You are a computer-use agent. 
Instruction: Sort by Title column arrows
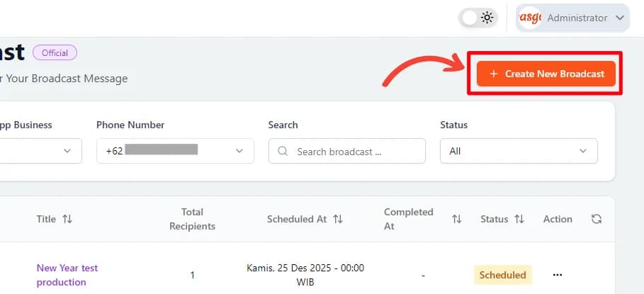tap(67, 220)
